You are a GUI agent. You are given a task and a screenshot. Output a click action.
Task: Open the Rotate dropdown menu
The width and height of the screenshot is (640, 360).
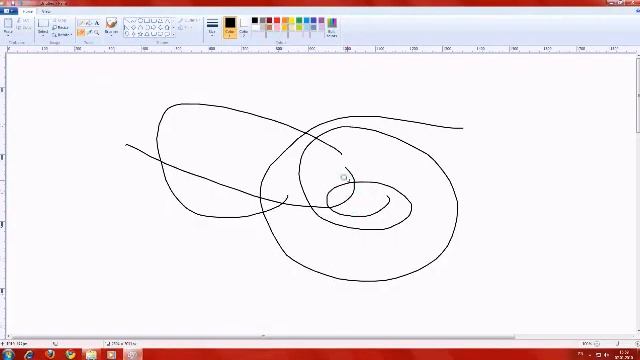[x=62, y=35]
